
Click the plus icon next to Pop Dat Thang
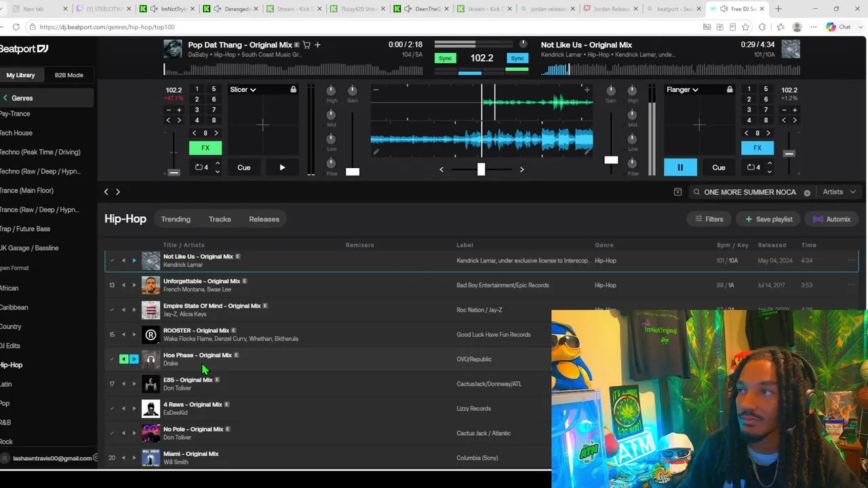pos(317,45)
